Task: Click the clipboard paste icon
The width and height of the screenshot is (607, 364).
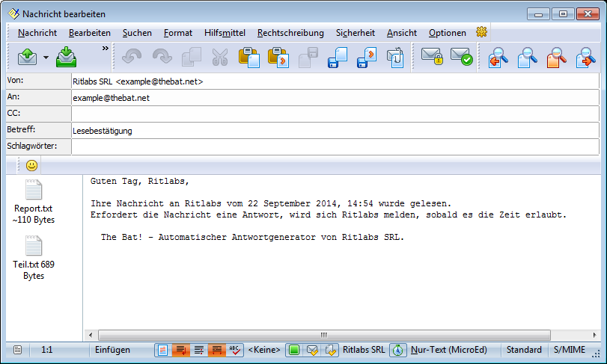Action: tap(249, 58)
